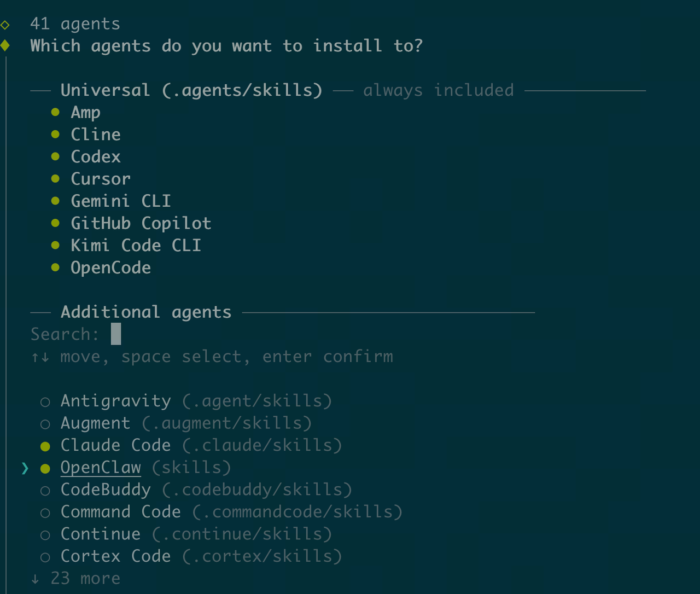This screenshot has height=594, width=700.
Task: Select the CodeBuddy list entry
Action: point(106,490)
